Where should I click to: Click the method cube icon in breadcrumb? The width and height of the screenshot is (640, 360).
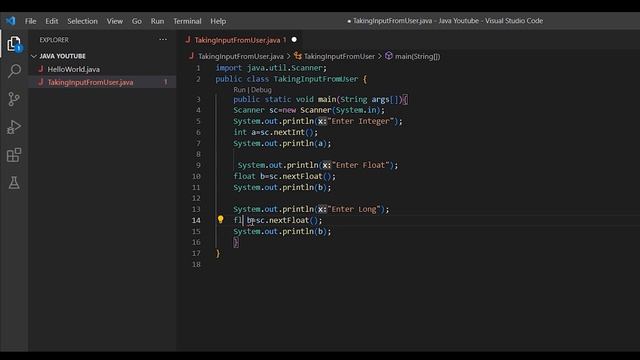click(x=389, y=56)
